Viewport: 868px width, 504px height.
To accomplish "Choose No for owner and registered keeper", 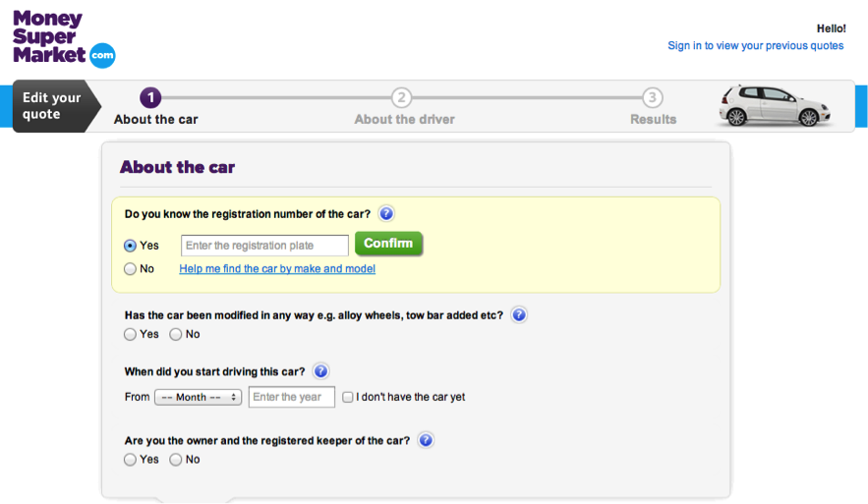I will 176,459.
